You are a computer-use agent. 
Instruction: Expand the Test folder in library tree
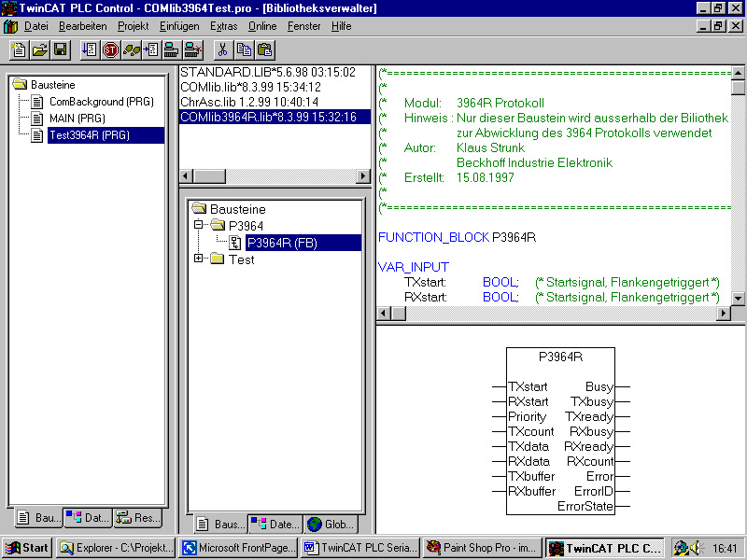pyautogui.click(x=199, y=259)
